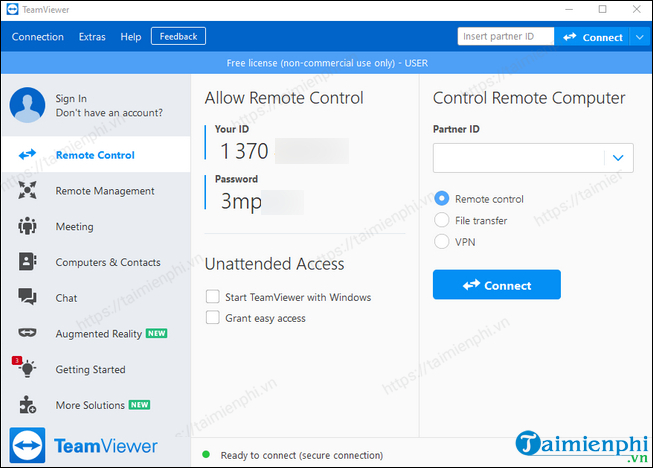Click the Computers & Contacts address book icon
Image resolution: width=653 pixels, height=468 pixels.
[x=27, y=261]
